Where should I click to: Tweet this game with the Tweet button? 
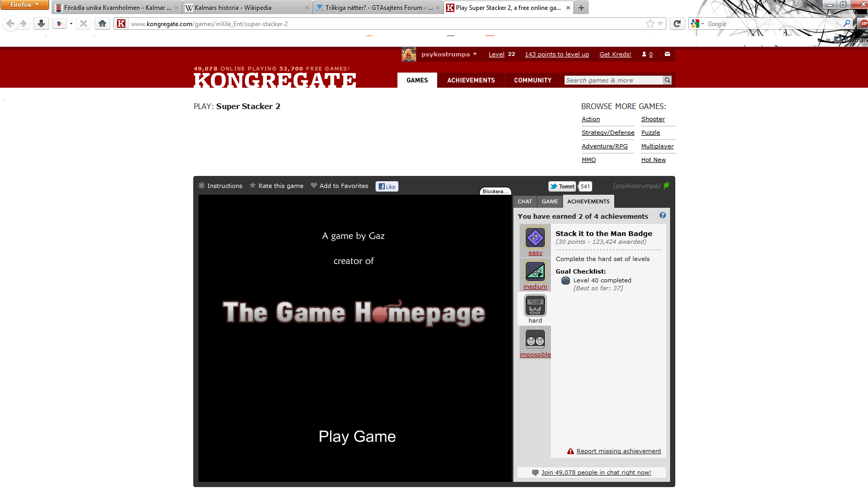click(562, 186)
